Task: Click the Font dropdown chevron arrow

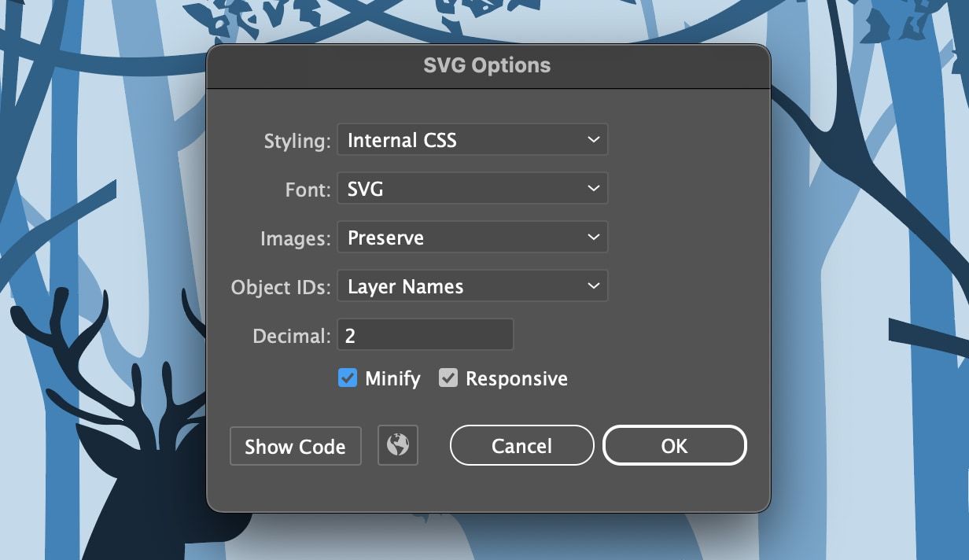Action: coord(594,188)
